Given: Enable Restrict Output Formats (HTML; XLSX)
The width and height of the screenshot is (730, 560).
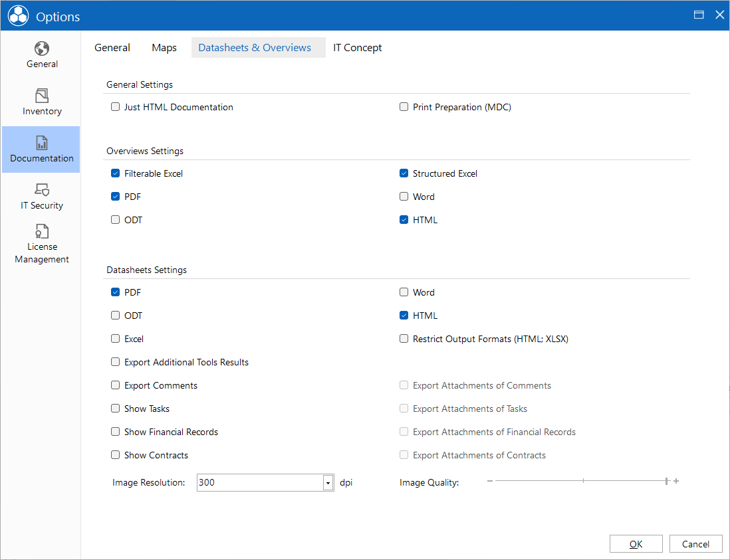Looking at the screenshot, I should [x=404, y=339].
